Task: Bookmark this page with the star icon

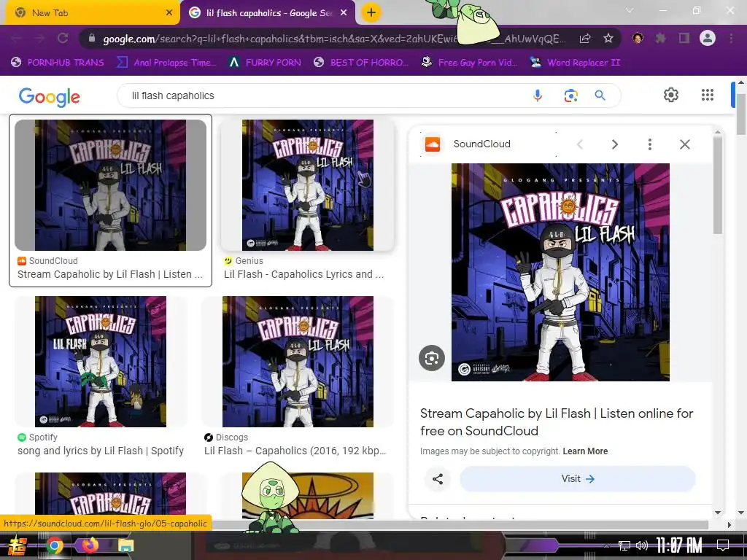Action: (x=608, y=39)
